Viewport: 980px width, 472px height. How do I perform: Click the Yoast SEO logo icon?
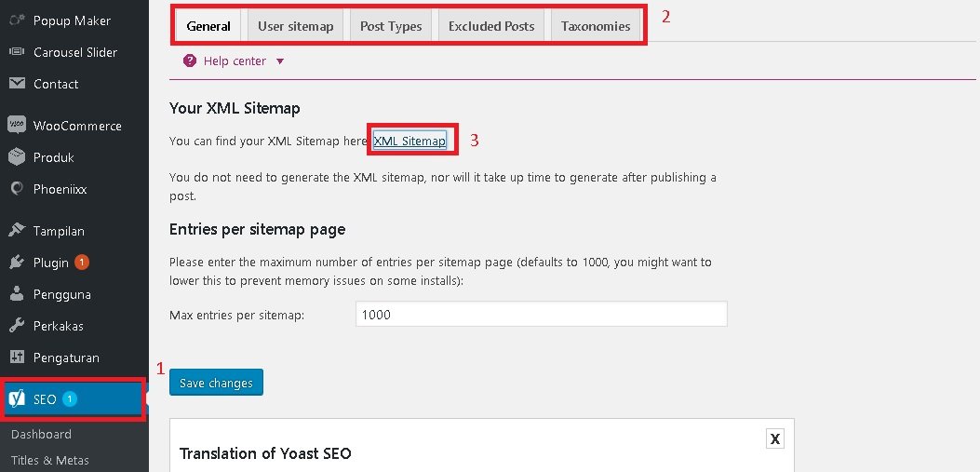(17, 399)
